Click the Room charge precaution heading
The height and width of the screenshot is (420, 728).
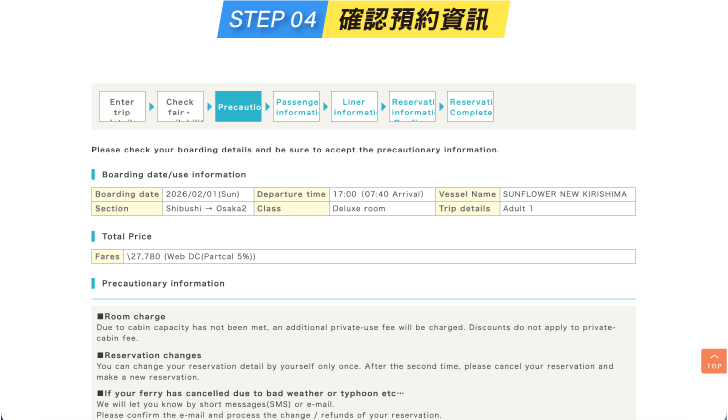tap(131, 317)
